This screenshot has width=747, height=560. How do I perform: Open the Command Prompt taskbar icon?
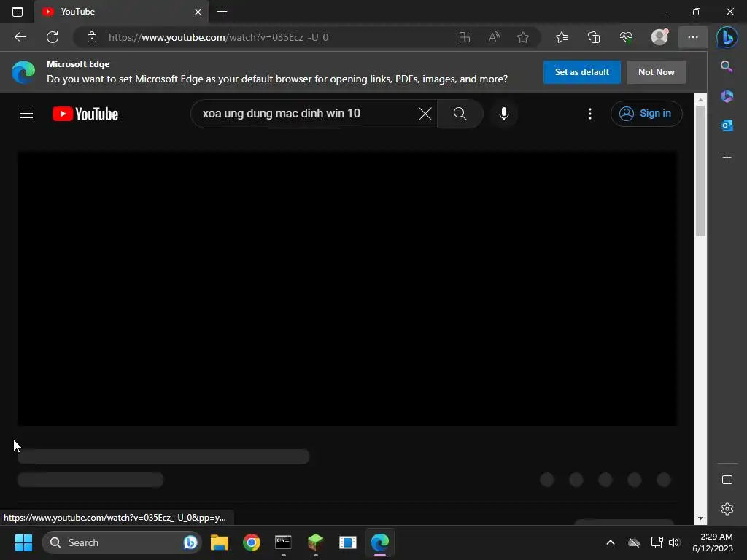(283, 542)
